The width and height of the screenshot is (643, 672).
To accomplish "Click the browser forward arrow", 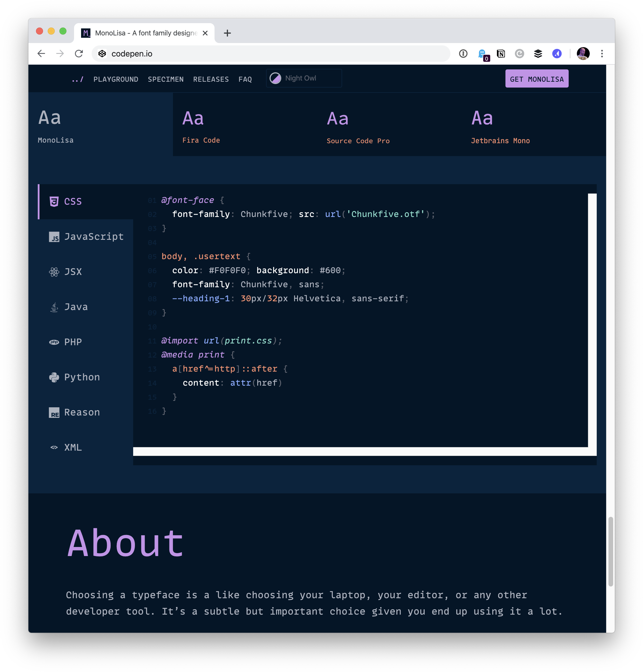I will [60, 54].
